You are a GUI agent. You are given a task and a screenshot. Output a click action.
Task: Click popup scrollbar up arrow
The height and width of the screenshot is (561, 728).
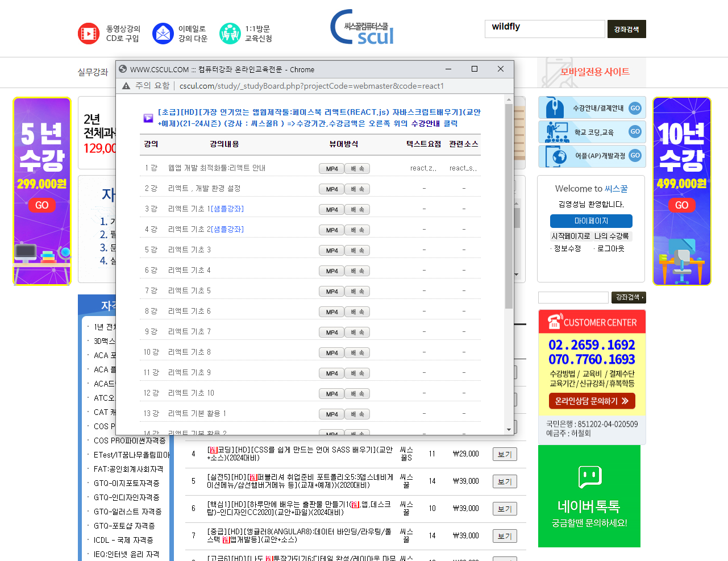[x=509, y=100]
